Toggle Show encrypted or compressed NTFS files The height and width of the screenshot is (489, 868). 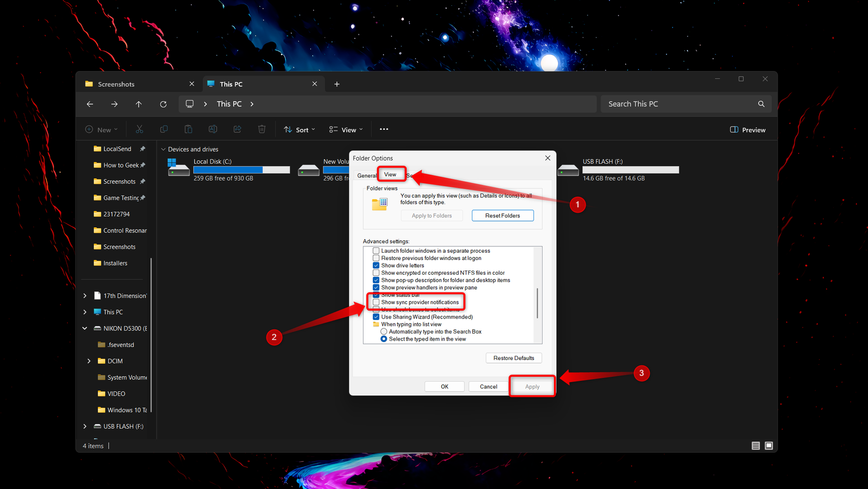[376, 273]
